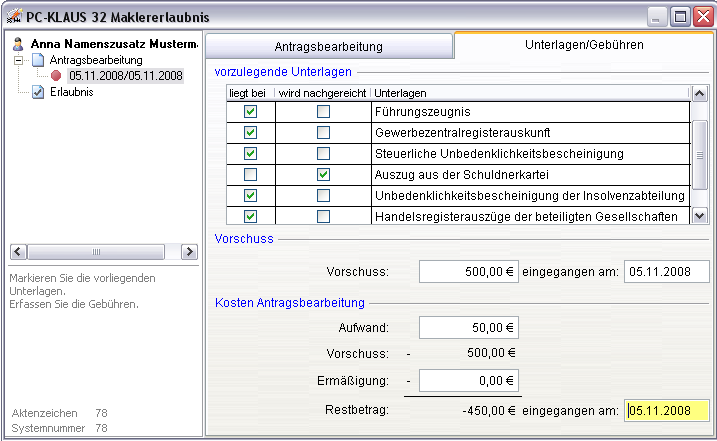Switch to the Antragsbearbeitung tab

pos(328,46)
